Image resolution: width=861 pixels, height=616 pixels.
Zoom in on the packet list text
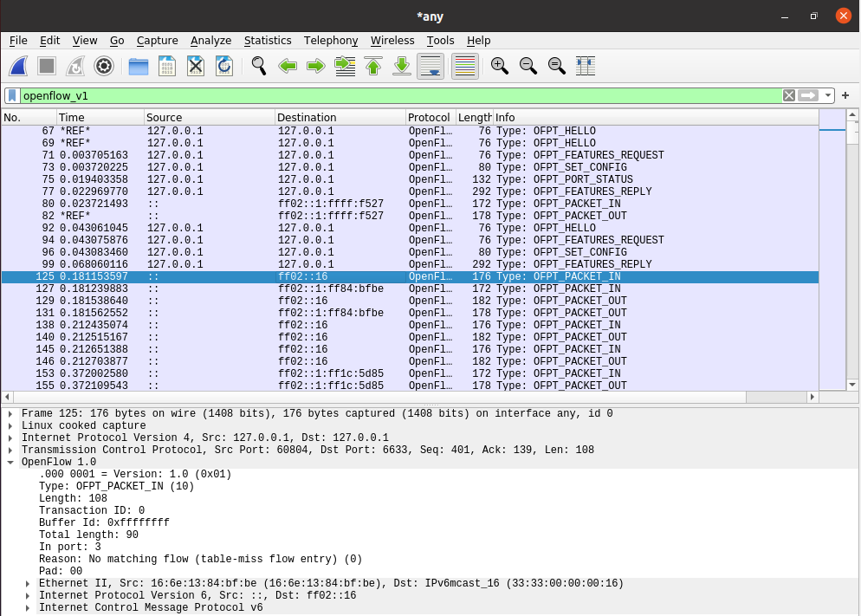click(x=499, y=66)
